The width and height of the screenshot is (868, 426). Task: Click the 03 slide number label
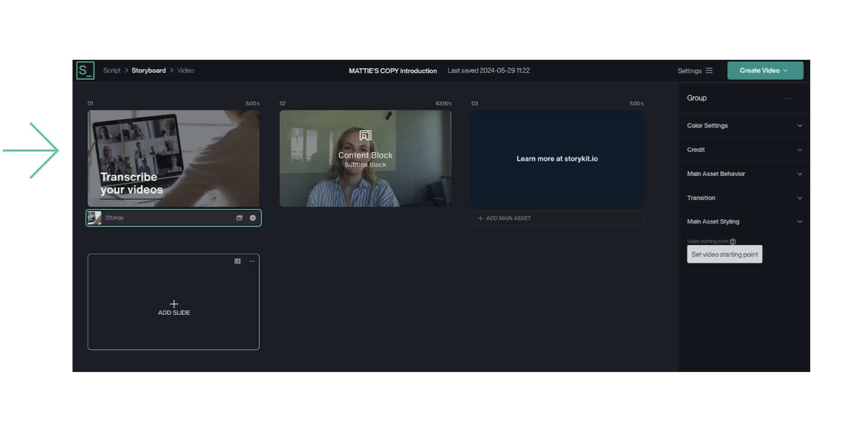pyautogui.click(x=475, y=104)
